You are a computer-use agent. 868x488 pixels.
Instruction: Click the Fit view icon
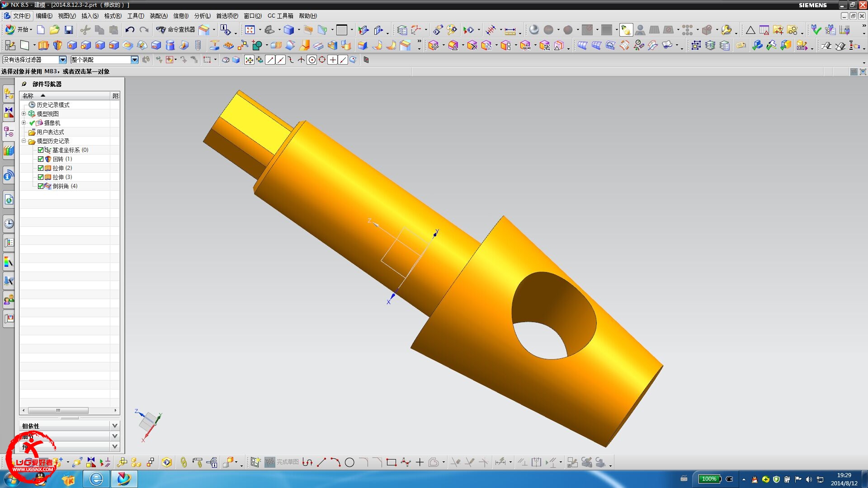250,30
